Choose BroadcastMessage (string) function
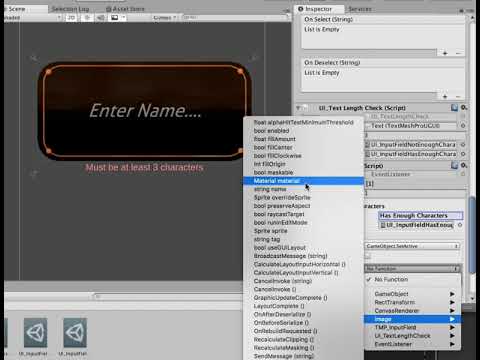 pos(303,256)
